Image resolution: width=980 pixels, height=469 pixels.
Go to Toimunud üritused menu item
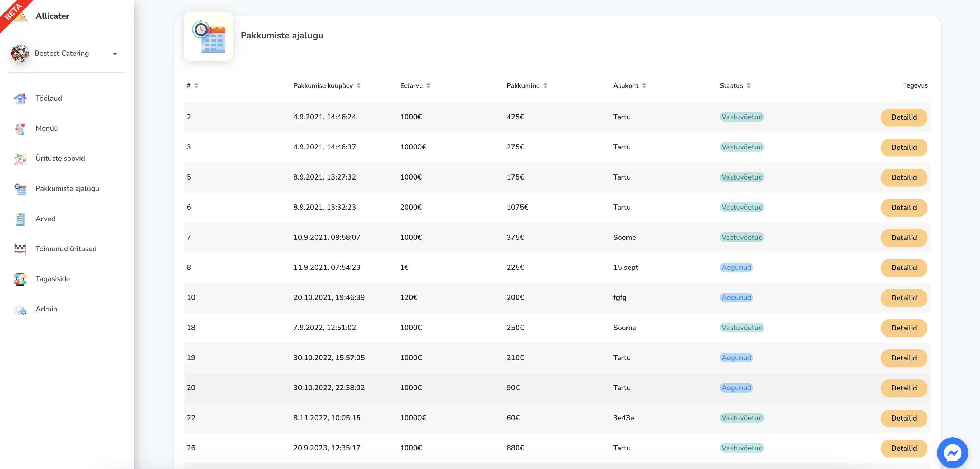click(x=66, y=249)
